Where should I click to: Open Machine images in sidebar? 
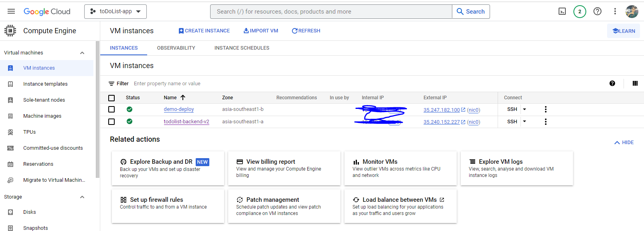42,116
